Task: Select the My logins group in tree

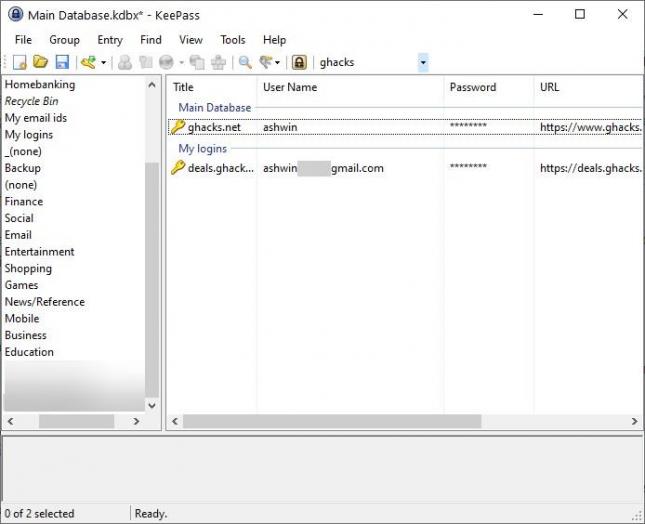Action: pos(29,135)
